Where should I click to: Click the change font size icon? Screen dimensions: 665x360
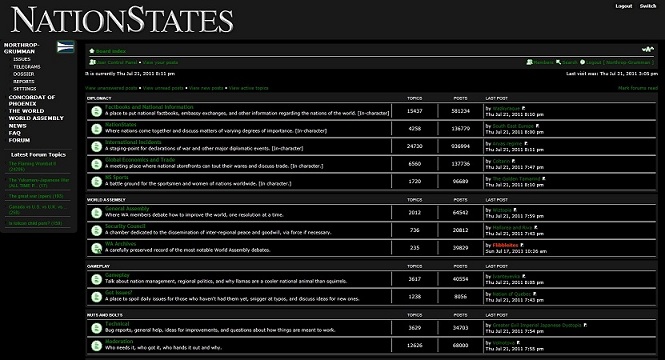[x=648, y=50]
